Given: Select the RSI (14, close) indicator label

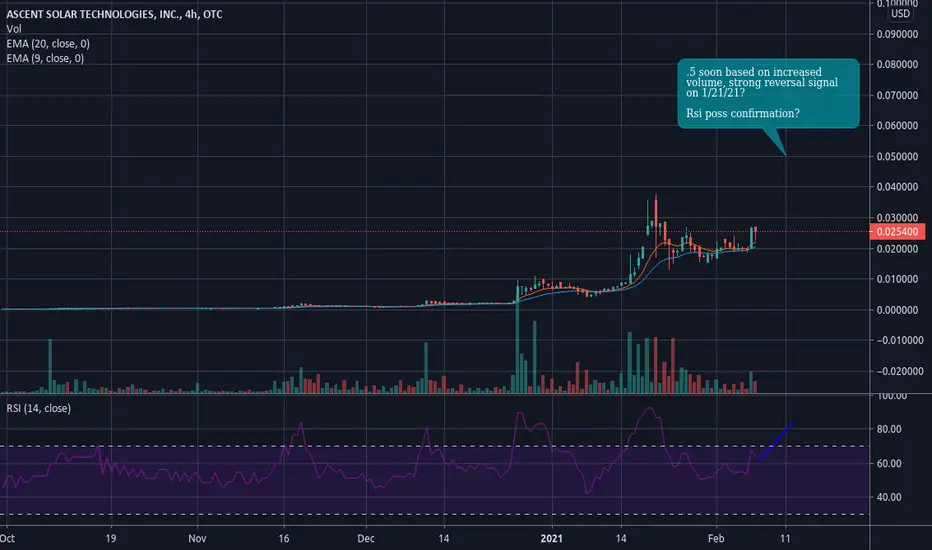Looking at the screenshot, I should [39, 408].
